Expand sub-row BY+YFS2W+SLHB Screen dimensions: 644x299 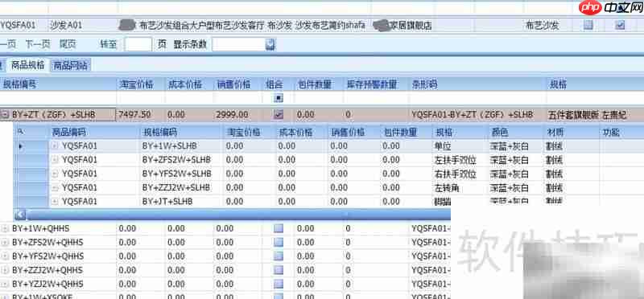coord(56,174)
